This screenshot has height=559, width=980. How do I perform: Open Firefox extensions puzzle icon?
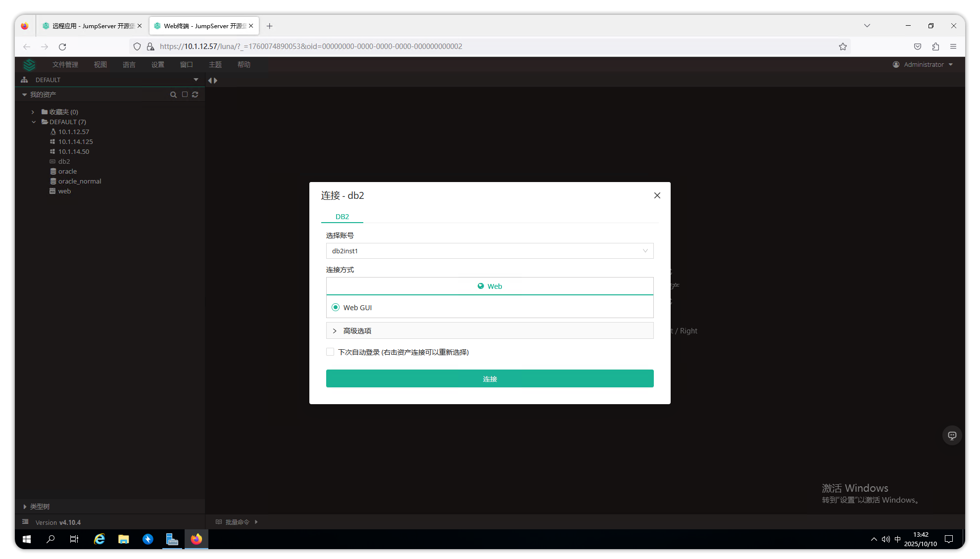tap(935, 47)
